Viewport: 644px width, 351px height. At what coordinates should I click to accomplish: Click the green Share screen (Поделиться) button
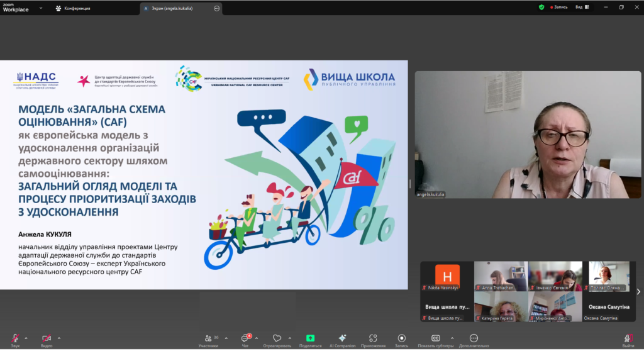click(310, 338)
